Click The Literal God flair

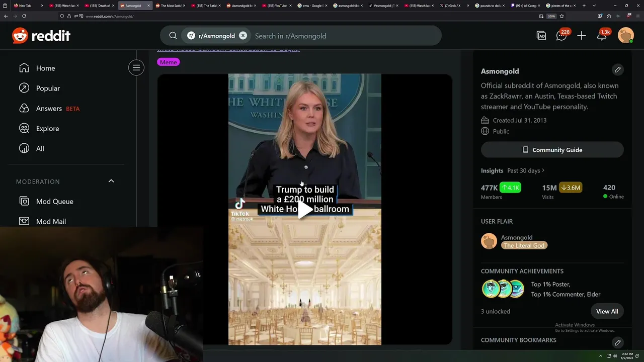(524, 246)
